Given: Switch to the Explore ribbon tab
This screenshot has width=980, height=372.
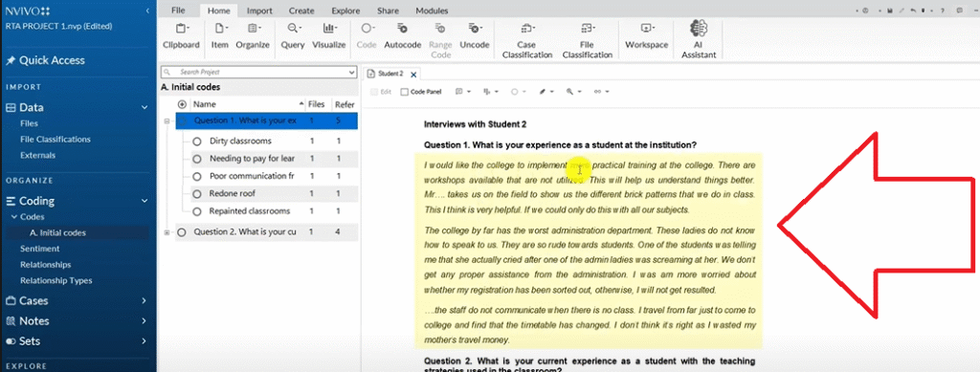Looking at the screenshot, I should click(x=345, y=11).
